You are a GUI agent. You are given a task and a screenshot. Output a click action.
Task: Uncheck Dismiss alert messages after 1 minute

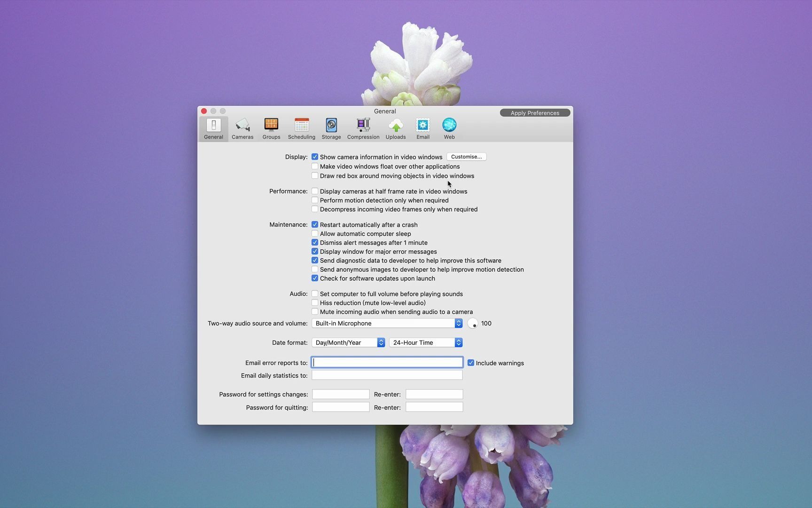point(315,242)
